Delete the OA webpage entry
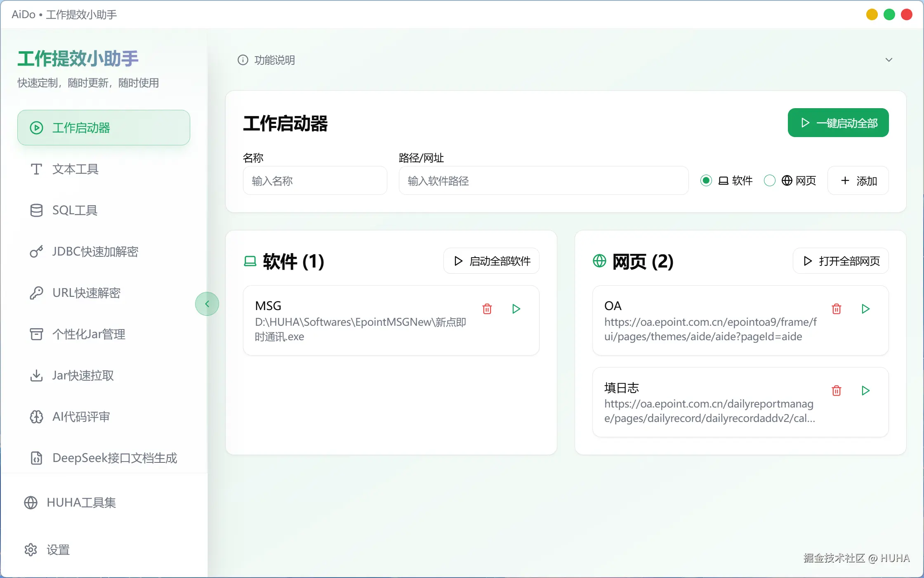924x578 pixels. 837,309
